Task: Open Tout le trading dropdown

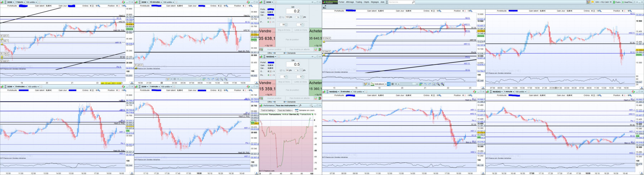Action: (268, 110)
